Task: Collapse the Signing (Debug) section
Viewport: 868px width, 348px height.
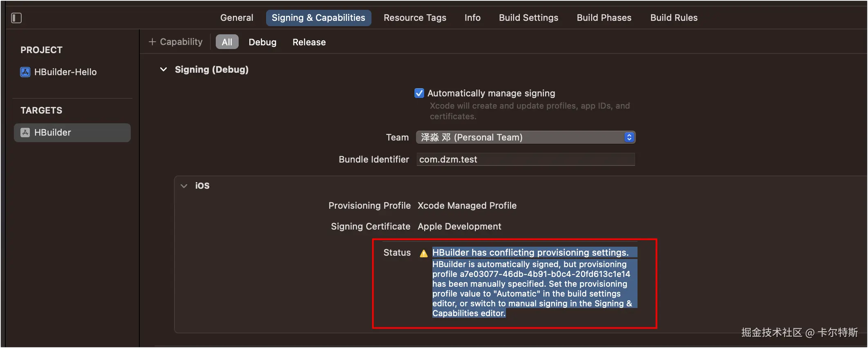Action: [163, 70]
